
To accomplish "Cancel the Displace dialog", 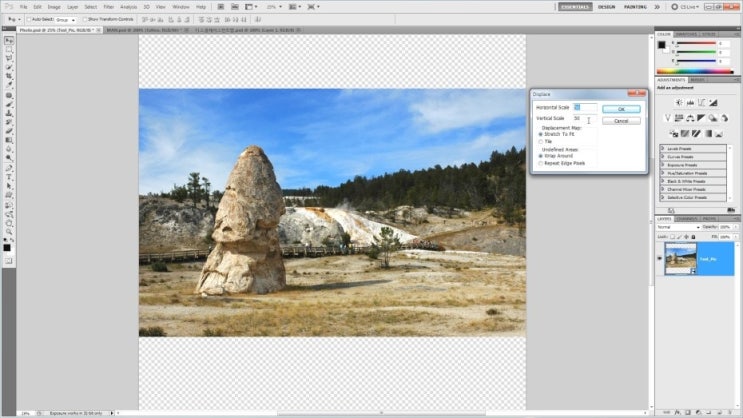I will click(x=621, y=121).
